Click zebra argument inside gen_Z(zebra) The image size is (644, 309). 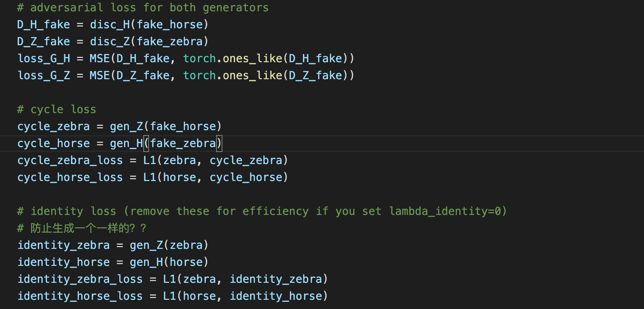(186, 245)
